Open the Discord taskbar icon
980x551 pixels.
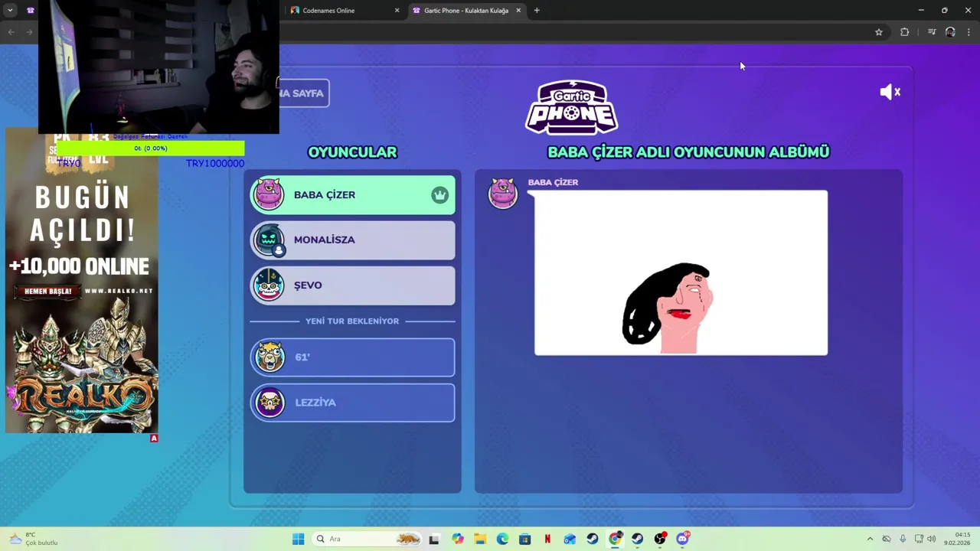click(x=682, y=539)
